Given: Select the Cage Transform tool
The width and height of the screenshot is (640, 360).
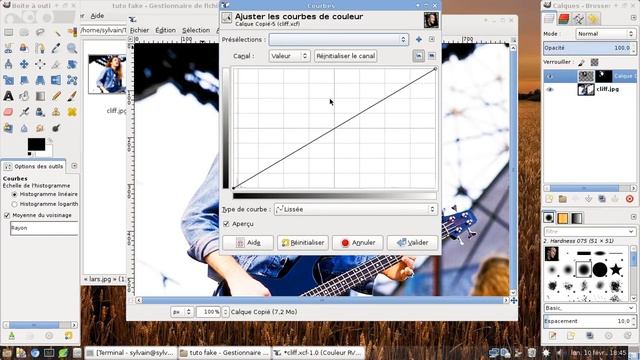Looking at the screenshot, I should 72,80.
